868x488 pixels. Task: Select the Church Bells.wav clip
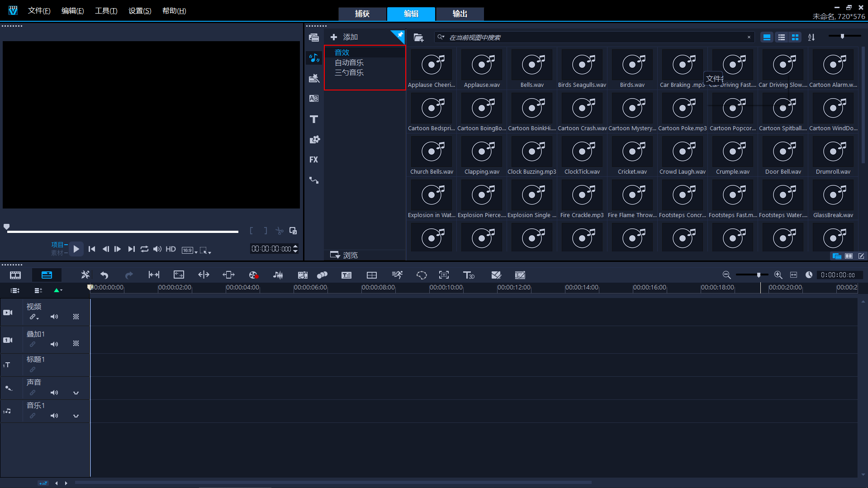tap(432, 156)
